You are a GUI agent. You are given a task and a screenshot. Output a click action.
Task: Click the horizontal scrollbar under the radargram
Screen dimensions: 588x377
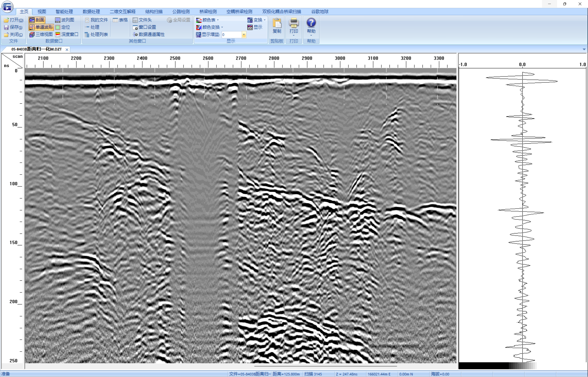325,366
